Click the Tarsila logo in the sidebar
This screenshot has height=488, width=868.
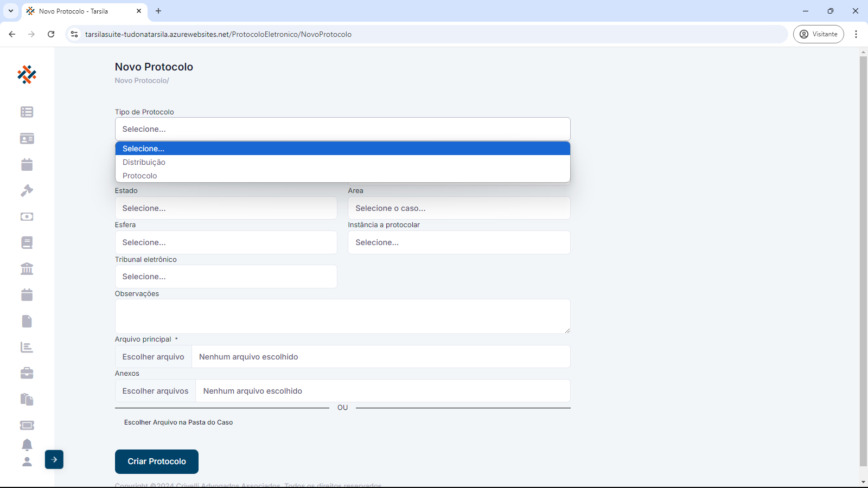tap(27, 75)
